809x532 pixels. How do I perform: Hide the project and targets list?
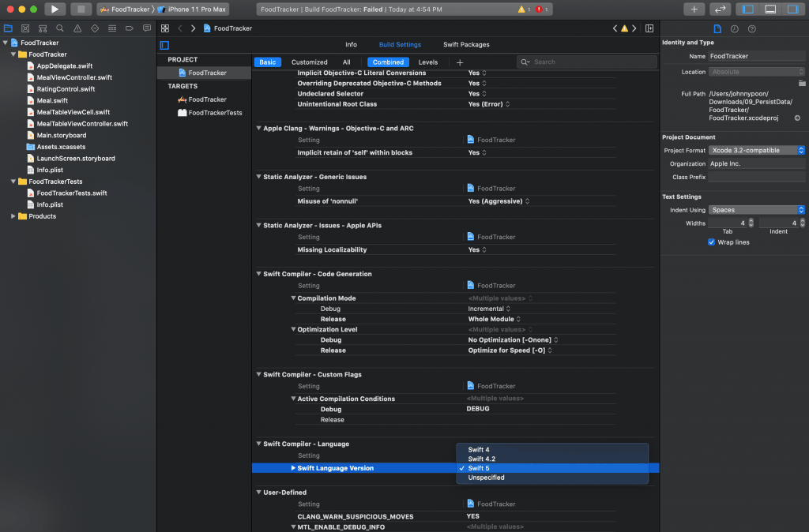point(164,45)
